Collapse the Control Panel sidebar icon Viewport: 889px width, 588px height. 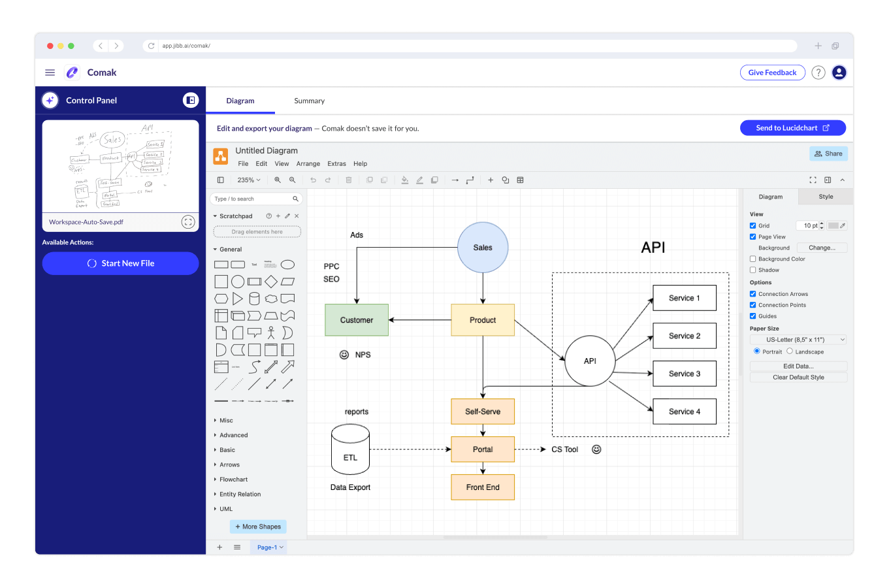pos(190,100)
